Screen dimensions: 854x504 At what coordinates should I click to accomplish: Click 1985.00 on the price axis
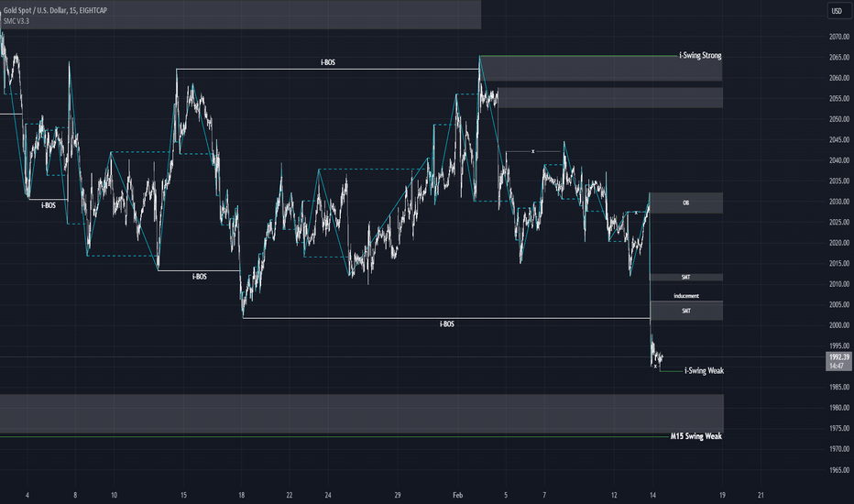coord(839,388)
